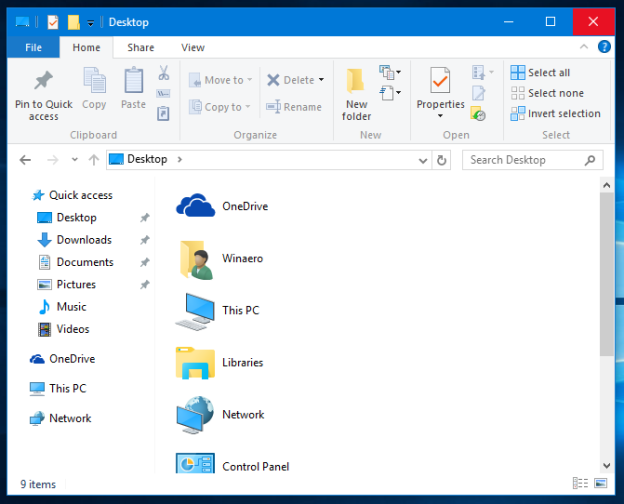624x504 pixels.
Task: Collapse the ribbon with the chevron
Action: (x=584, y=47)
